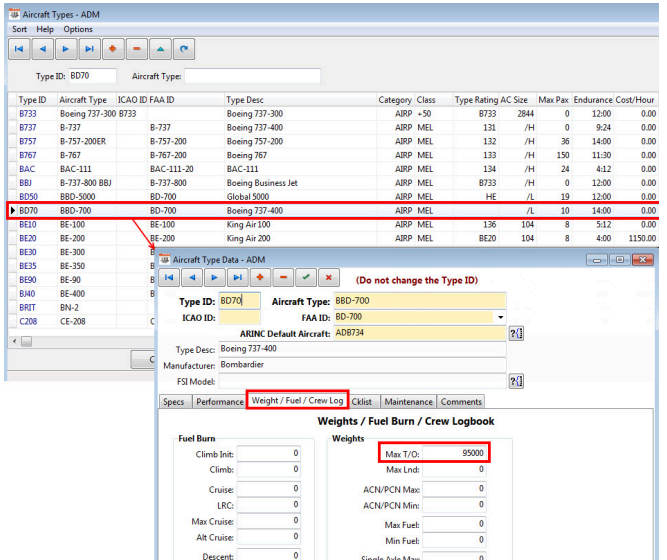This screenshot has height=560, width=667.
Task: Click the LRC fuel burn field
Action: point(269,505)
